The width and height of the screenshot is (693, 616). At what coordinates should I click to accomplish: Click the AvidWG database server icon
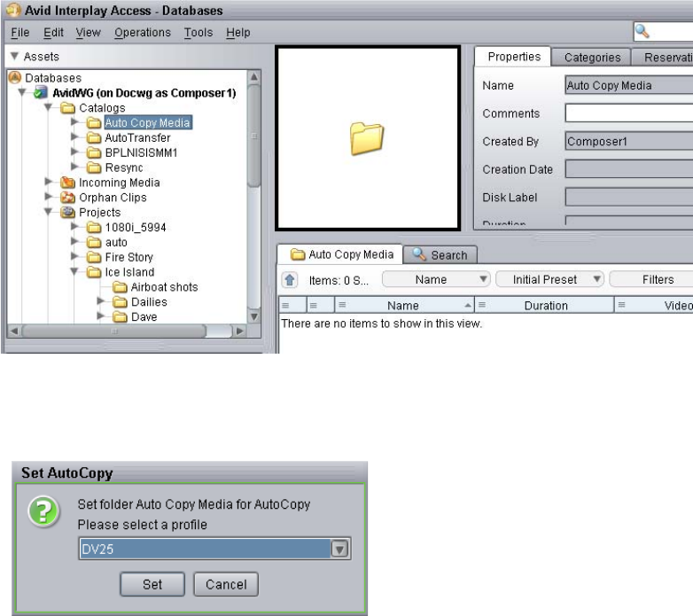click(41, 93)
